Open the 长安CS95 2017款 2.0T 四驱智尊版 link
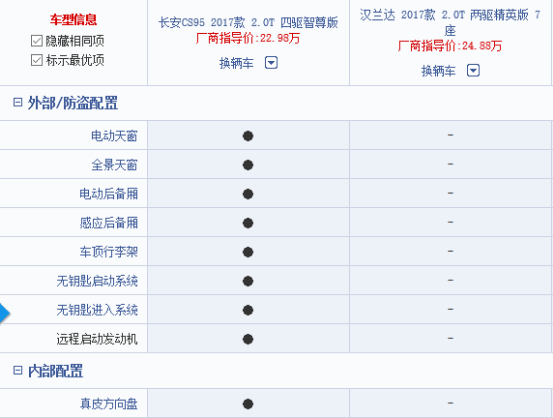Screen dimensions: 553x418 pos(248,23)
